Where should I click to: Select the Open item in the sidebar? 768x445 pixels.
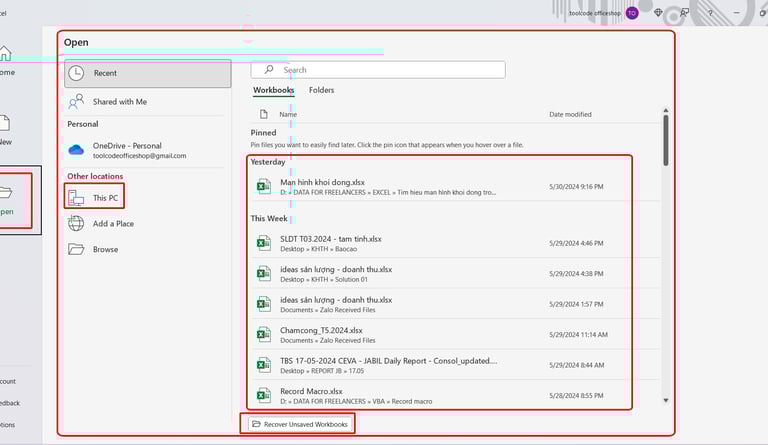click(x=6, y=200)
